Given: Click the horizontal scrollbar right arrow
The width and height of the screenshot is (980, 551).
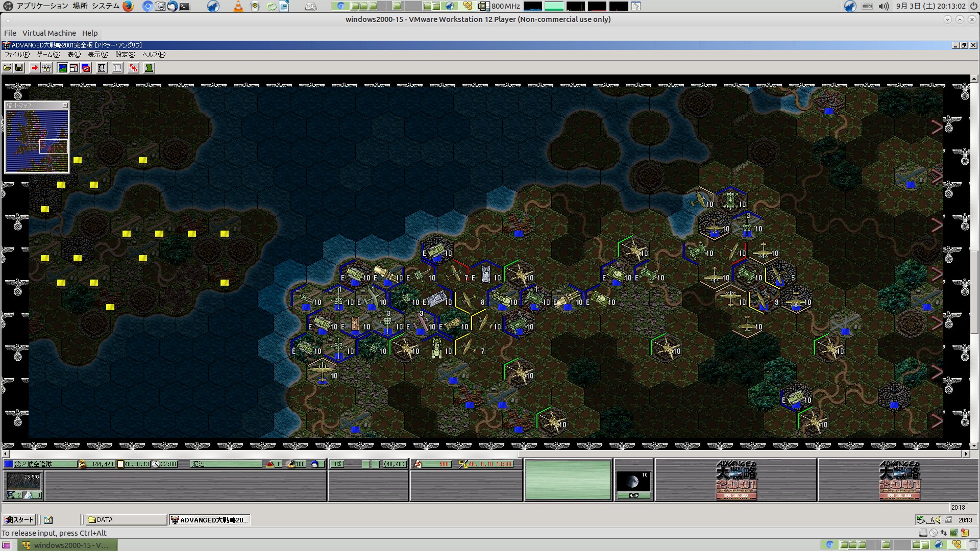Looking at the screenshot, I should click(x=966, y=454).
